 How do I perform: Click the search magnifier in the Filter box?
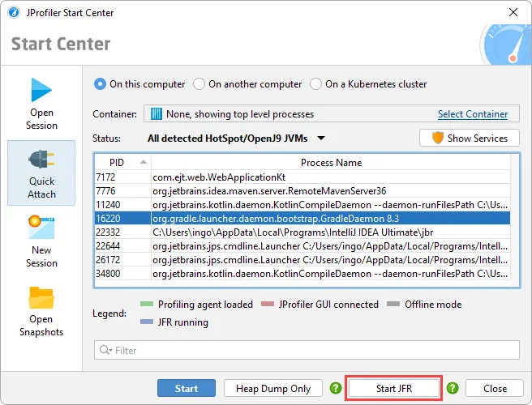[x=105, y=350]
